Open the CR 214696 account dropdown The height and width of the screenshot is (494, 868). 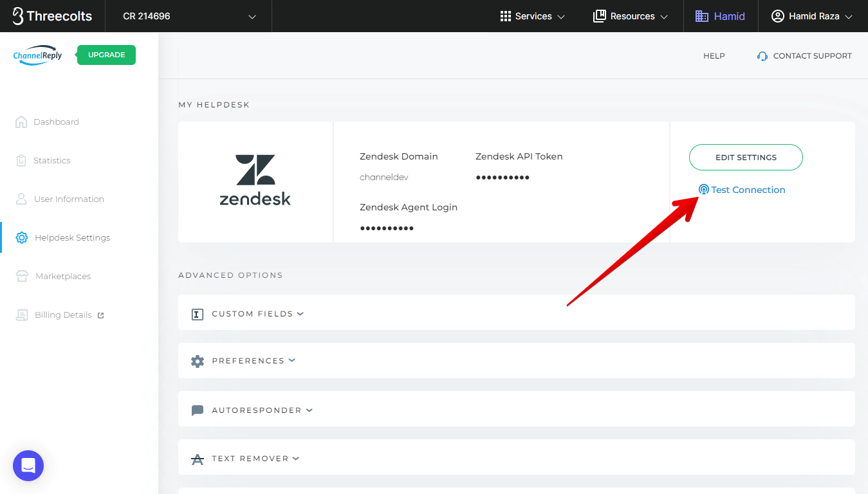point(189,16)
